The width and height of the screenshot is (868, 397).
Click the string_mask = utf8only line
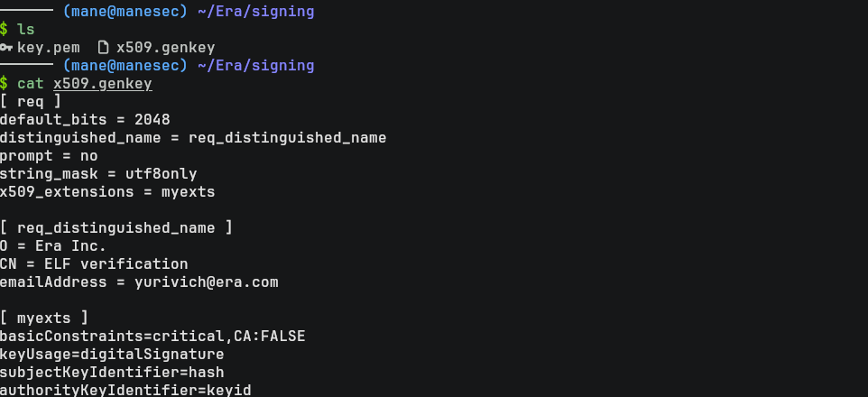[x=98, y=173]
